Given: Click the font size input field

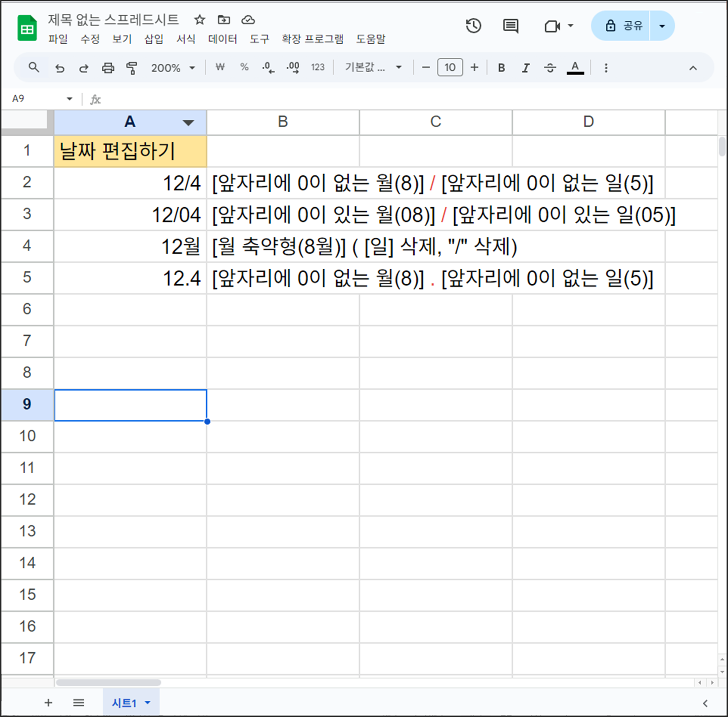Looking at the screenshot, I should [450, 68].
